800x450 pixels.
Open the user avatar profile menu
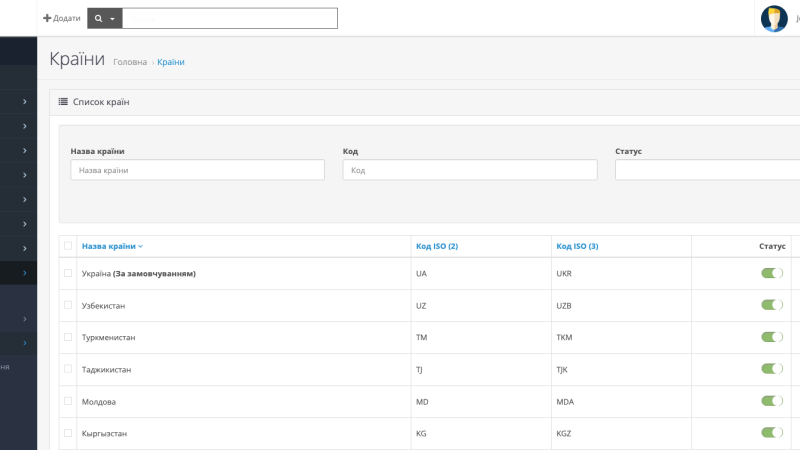click(774, 18)
